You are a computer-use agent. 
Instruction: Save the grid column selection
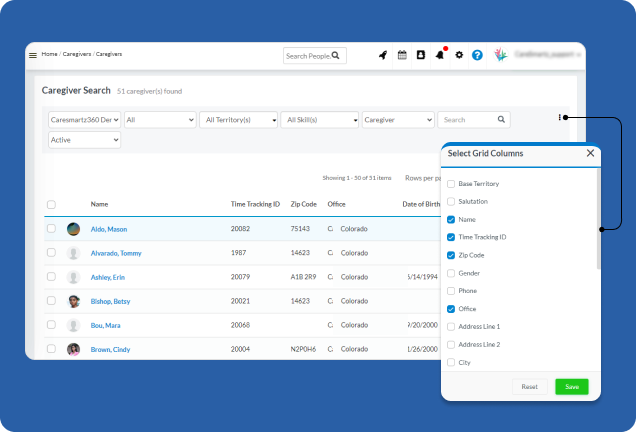pos(572,386)
